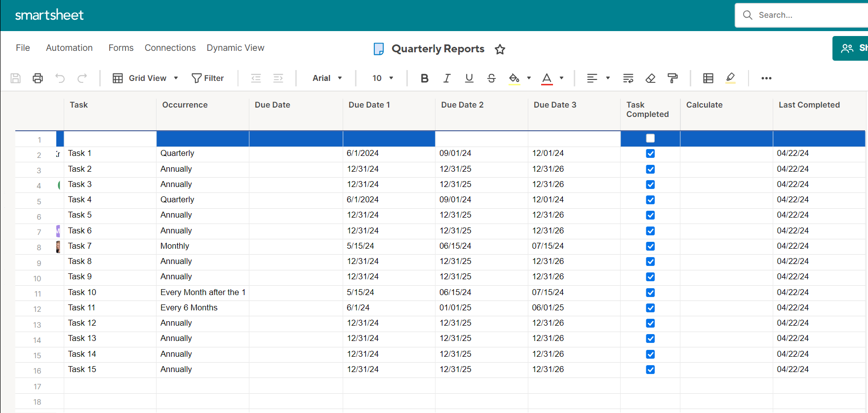Click the sheet icon beside Quarterly Reports
The image size is (868, 413).
(379, 49)
